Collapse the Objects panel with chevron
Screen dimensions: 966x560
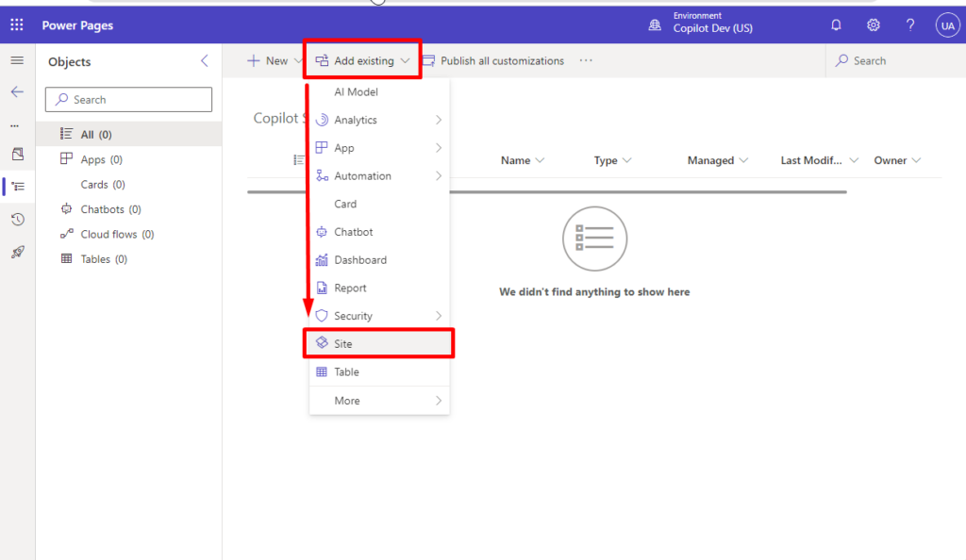click(x=205, y=61)
